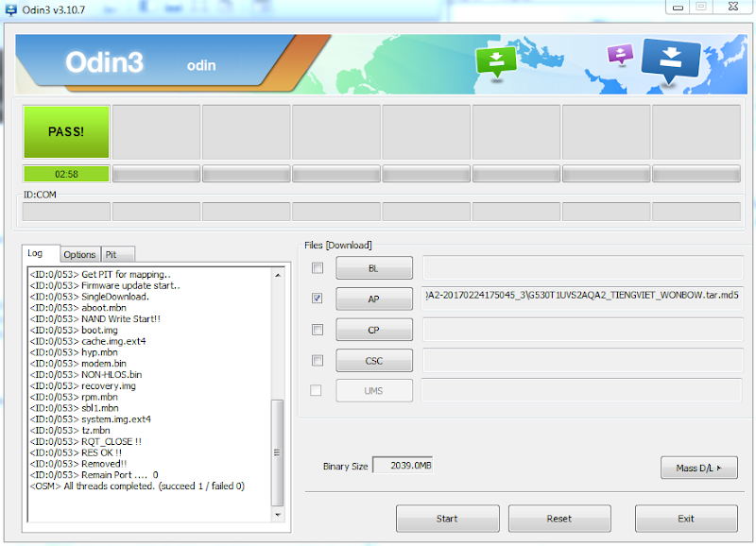756x546 pixels.
Task: Tick the CSC file checkbox
Action: (318, 361)
